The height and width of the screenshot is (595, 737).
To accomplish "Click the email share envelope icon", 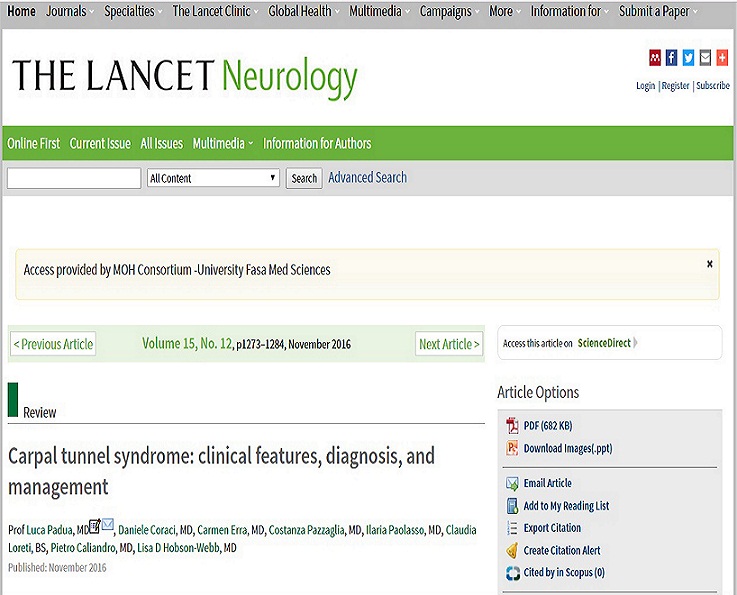I will pyautogui.click(x=706, y=57).
